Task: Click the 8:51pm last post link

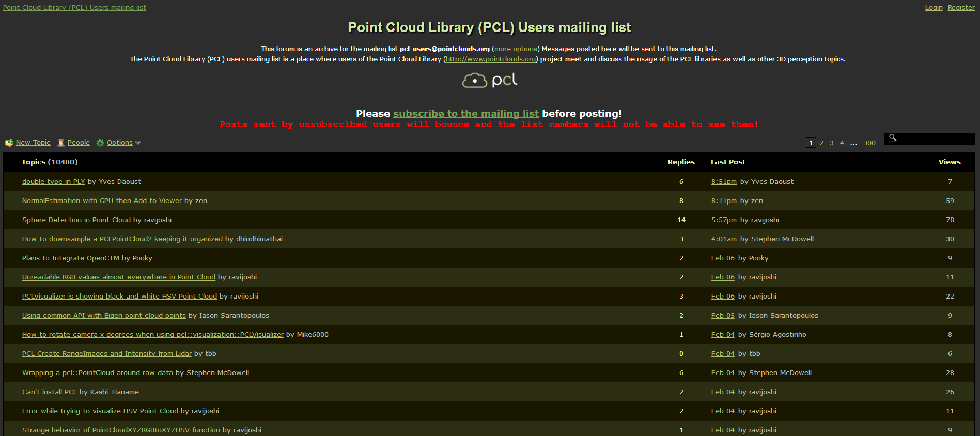Action: (x=724, y=182)
